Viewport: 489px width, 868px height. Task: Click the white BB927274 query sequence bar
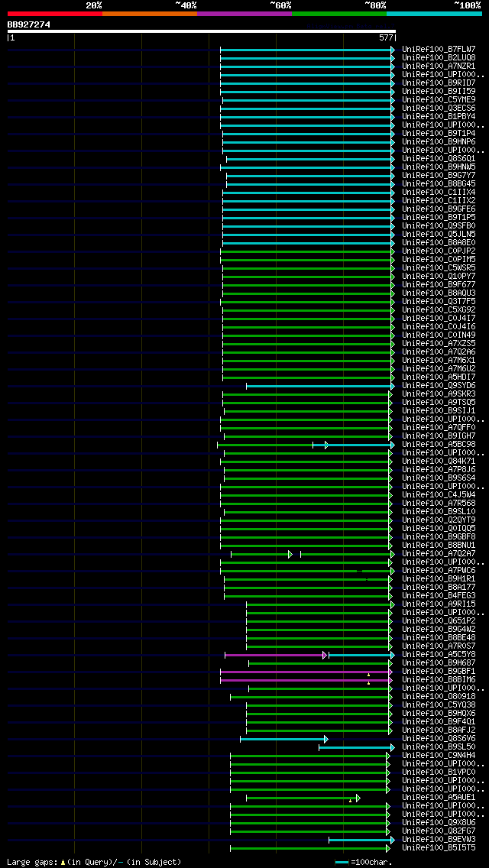tap(202, 31)
